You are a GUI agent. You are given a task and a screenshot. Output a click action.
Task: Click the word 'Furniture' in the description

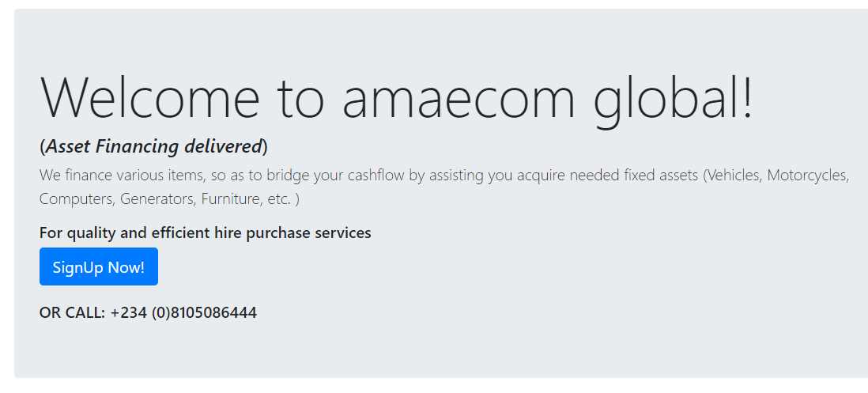point(230,199)
